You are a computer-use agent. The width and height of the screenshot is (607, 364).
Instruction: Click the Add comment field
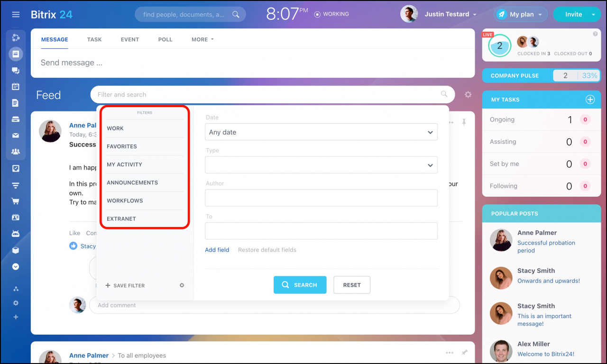[274, 305]
